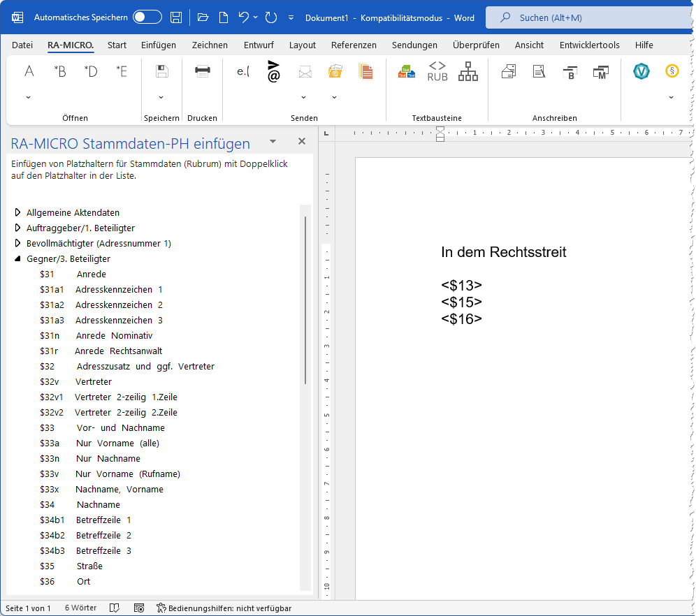Viewport: 696px width, 616px height.
Task: Click the yellow paragraph § icon
Action: (x=672, y=71)
